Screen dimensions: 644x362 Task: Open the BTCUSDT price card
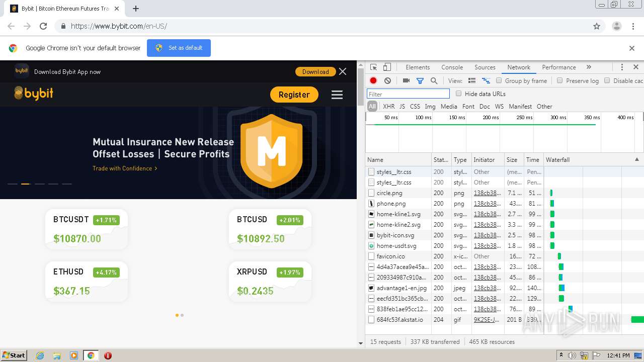(86, 229)
